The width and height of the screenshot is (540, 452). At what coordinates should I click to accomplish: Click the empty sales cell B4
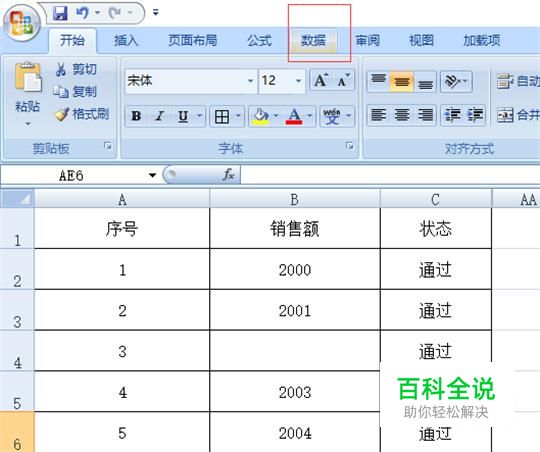[295, 351]
